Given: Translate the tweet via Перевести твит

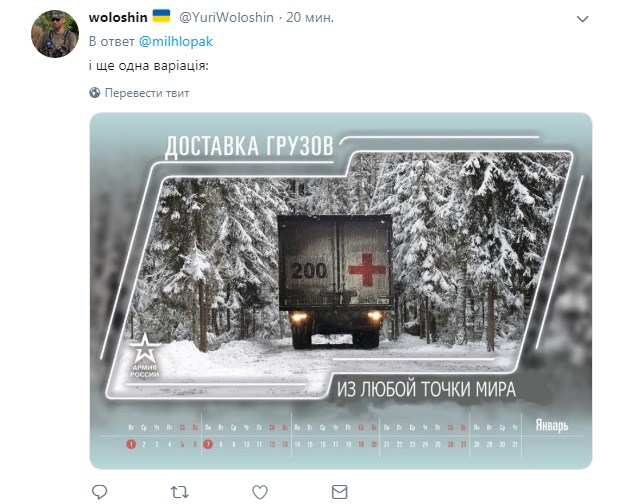Looking at the screenshot, I should coord(147,93).
